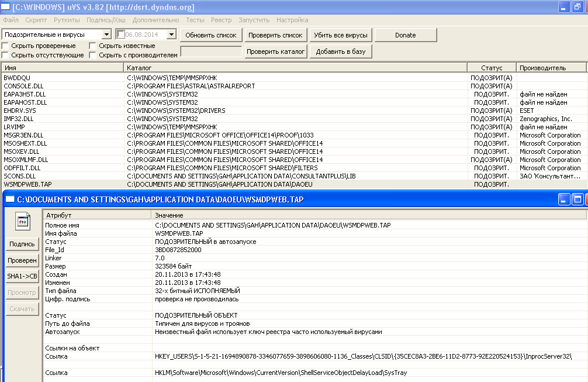Toggle the Скрыть известные checkbox
The image size is (588, 382).
[93, 46]
